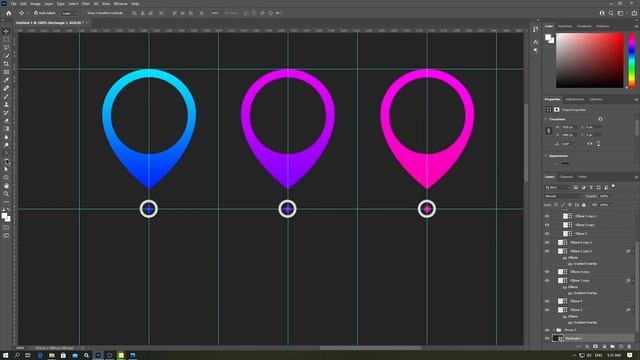Select the Crop tool

click(6, 64)
